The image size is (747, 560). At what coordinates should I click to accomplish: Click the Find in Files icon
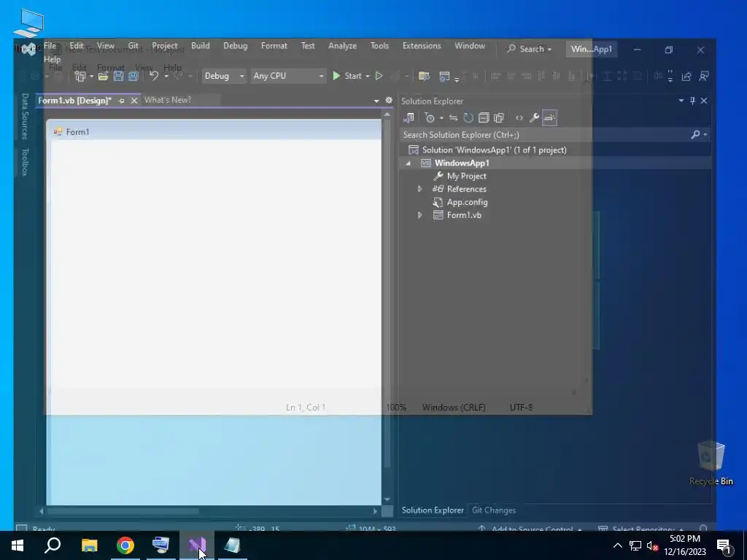424,76
